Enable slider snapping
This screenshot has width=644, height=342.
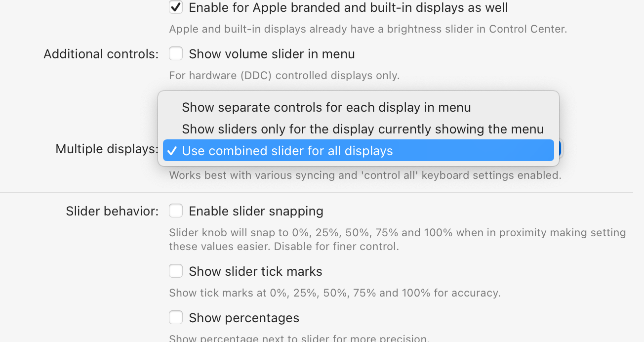tap(176, 211)
